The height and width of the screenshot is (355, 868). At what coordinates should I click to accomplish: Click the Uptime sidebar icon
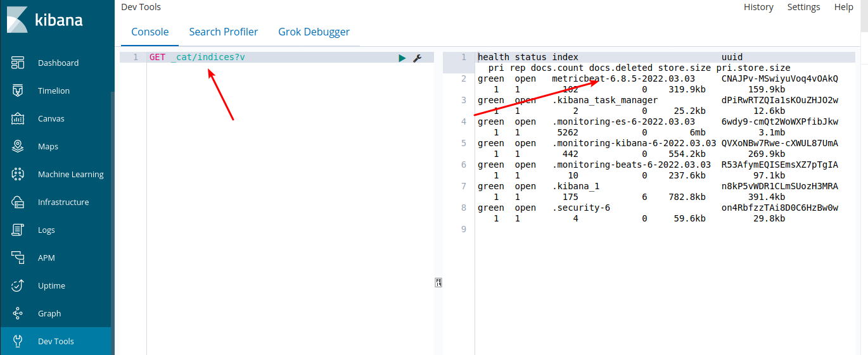[x=18, y=285]
